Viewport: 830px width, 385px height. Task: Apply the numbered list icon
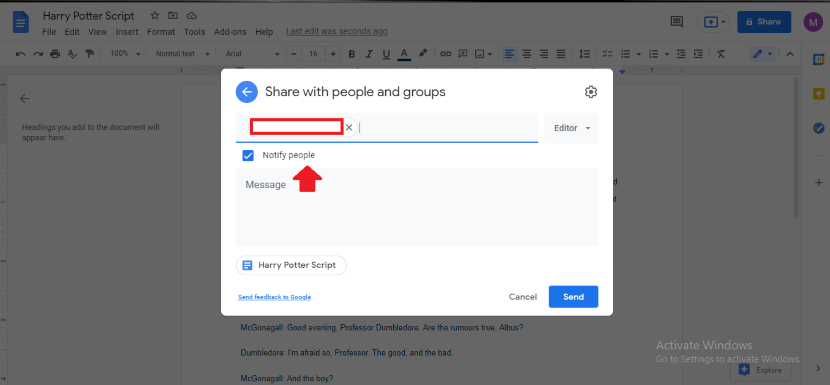(654, 54)
